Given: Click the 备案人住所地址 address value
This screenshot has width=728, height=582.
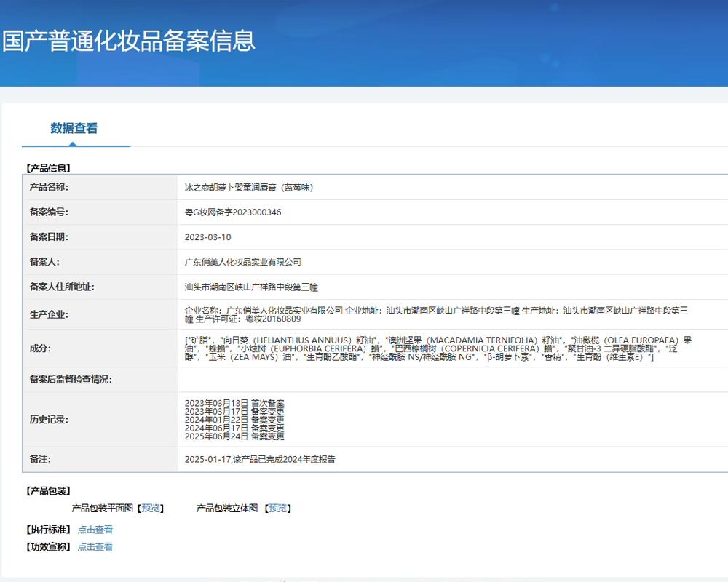Looking at the screenshot, I should click(x=252, y=287).
